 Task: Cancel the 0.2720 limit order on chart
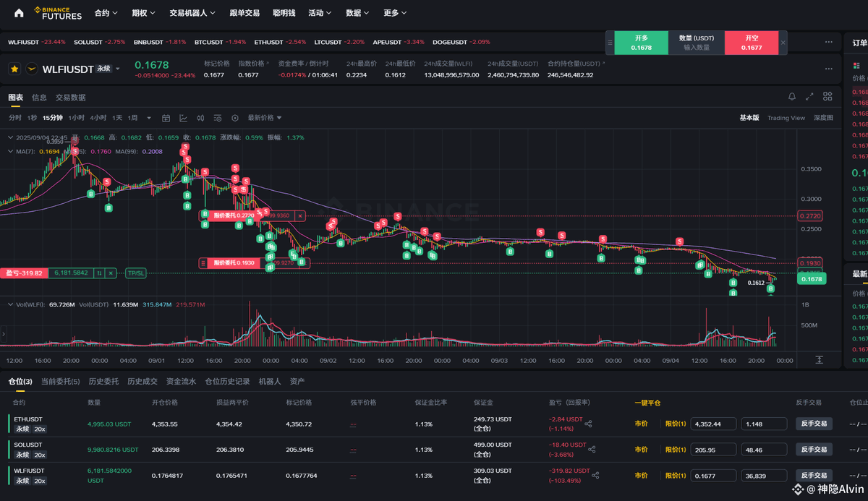point(300,215)
